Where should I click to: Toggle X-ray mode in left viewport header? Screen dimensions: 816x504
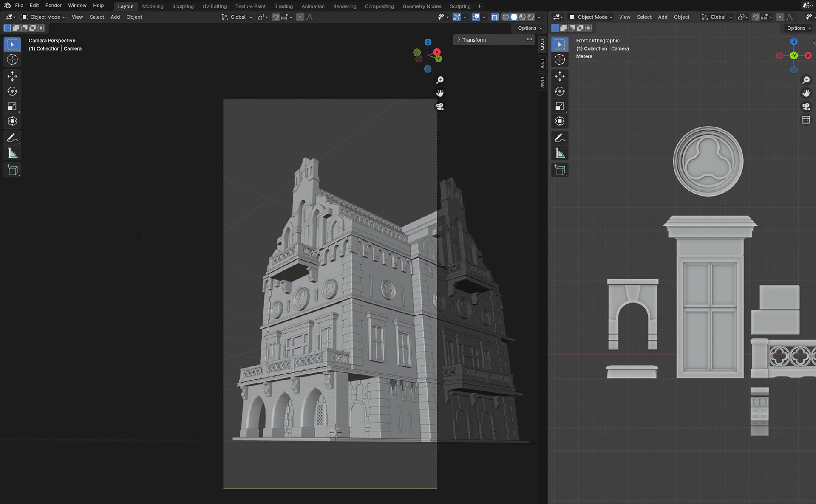point(495,17)
